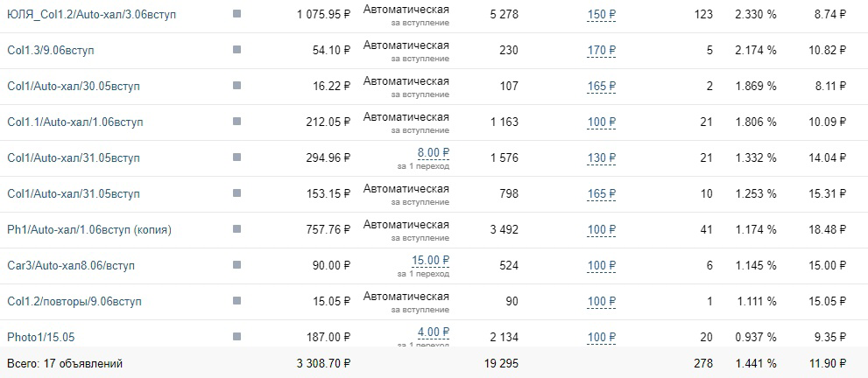Viewport: 868px width, 378px height.
Task: Click status square for Photo1/15.05 ad
Action: click(x=237, y=337)
